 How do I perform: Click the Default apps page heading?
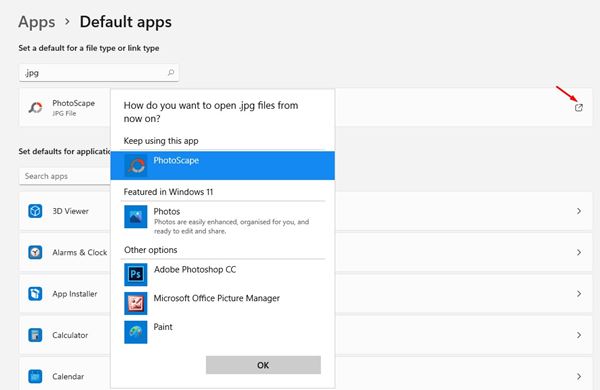126,22
